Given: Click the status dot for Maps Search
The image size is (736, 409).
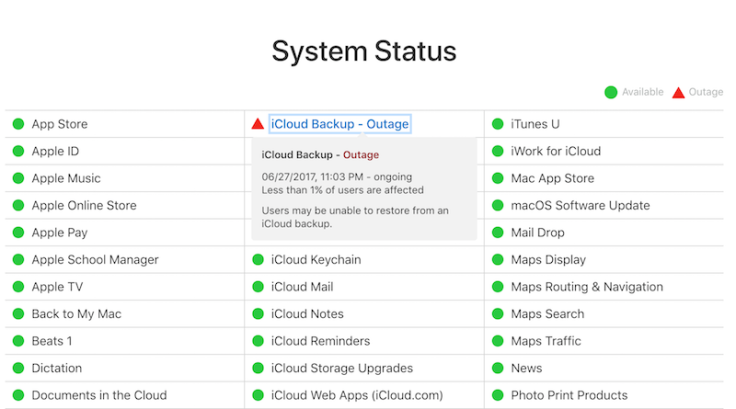Looking at the screenshot, I should click(498, 314).
